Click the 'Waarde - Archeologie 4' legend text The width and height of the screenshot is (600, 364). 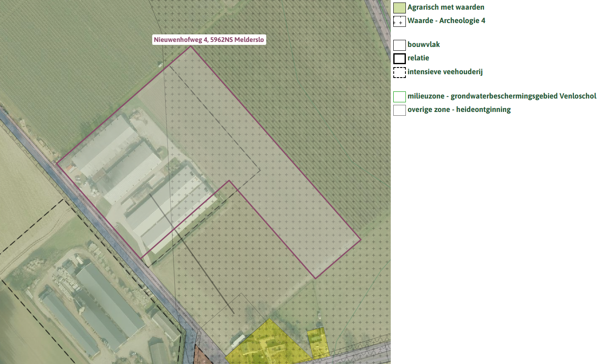[446, 21]
